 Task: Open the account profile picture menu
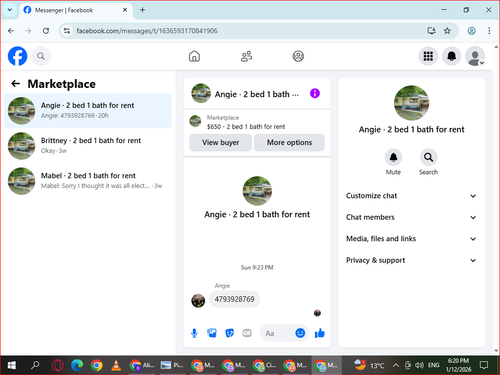pos(475,56)
